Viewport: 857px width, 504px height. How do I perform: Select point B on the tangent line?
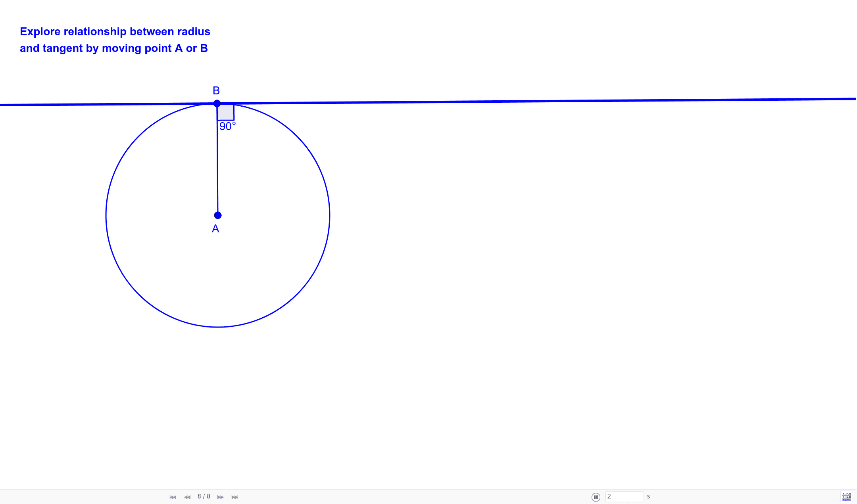(217, 103)
